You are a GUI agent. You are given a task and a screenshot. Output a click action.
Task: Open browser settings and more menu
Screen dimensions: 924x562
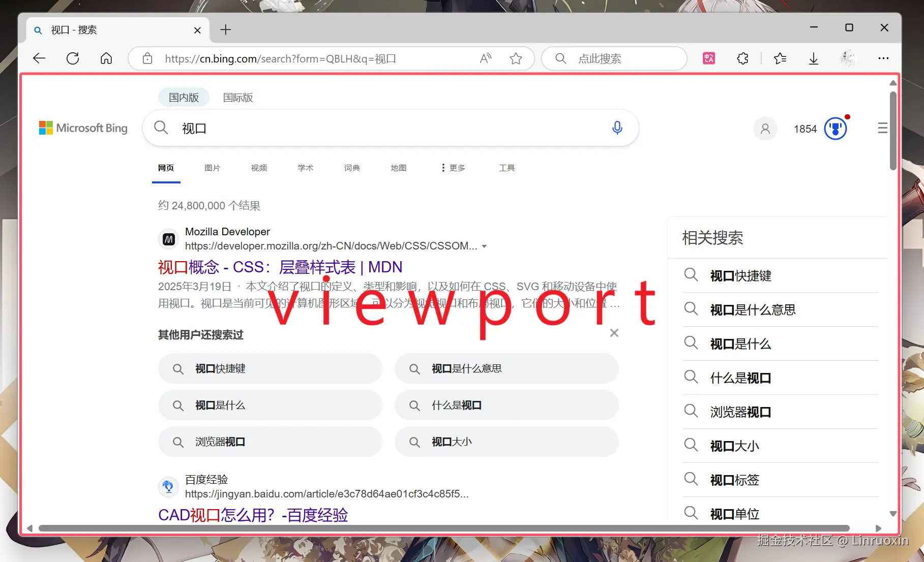pos(884,58)
